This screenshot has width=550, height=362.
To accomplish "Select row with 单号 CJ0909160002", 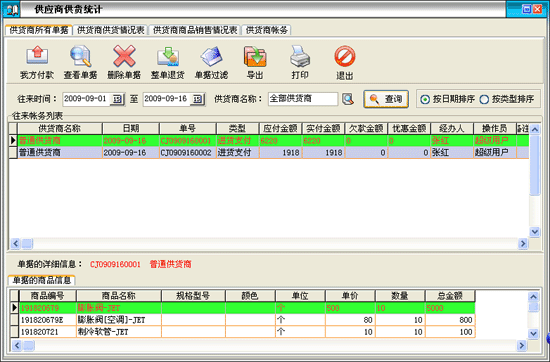I will 269,153.
